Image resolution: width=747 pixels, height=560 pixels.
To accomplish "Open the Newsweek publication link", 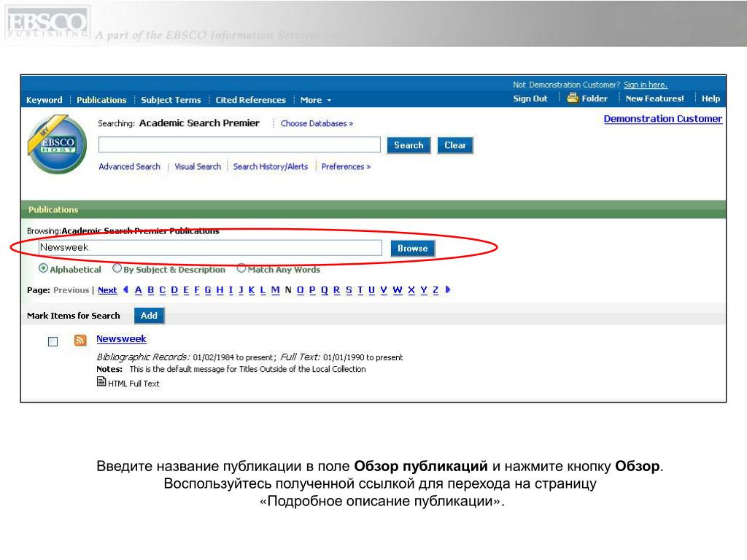I will (122, 339).
